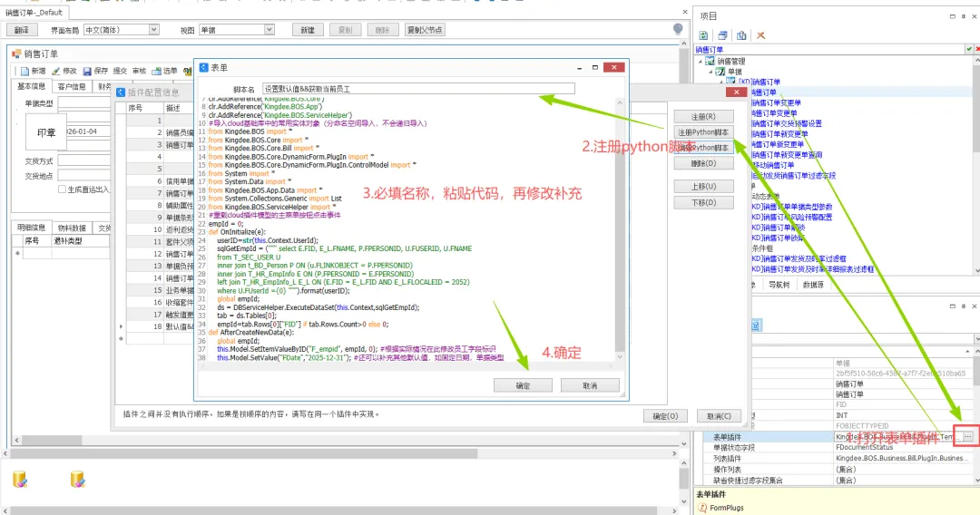Click the 上移(U) button
The height and width of the screenshot is (515, 980).
[x=703, y=187]
